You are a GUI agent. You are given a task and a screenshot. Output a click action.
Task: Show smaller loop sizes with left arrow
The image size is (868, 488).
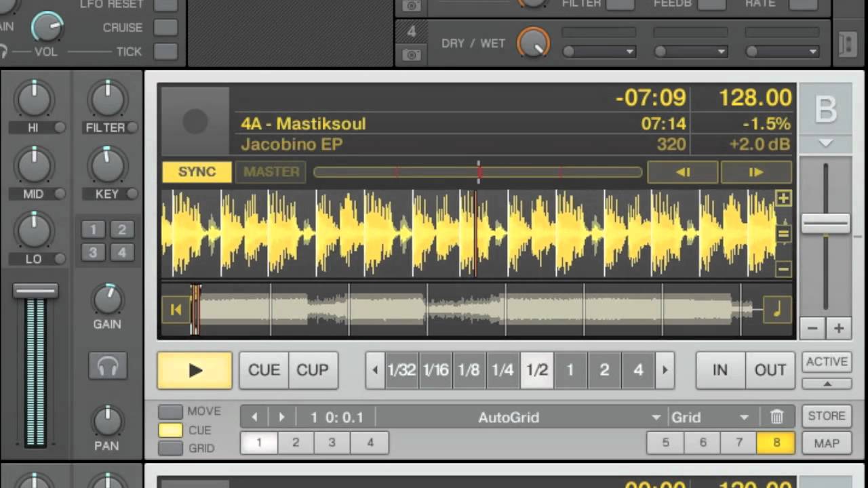click(x=376, y=370)
